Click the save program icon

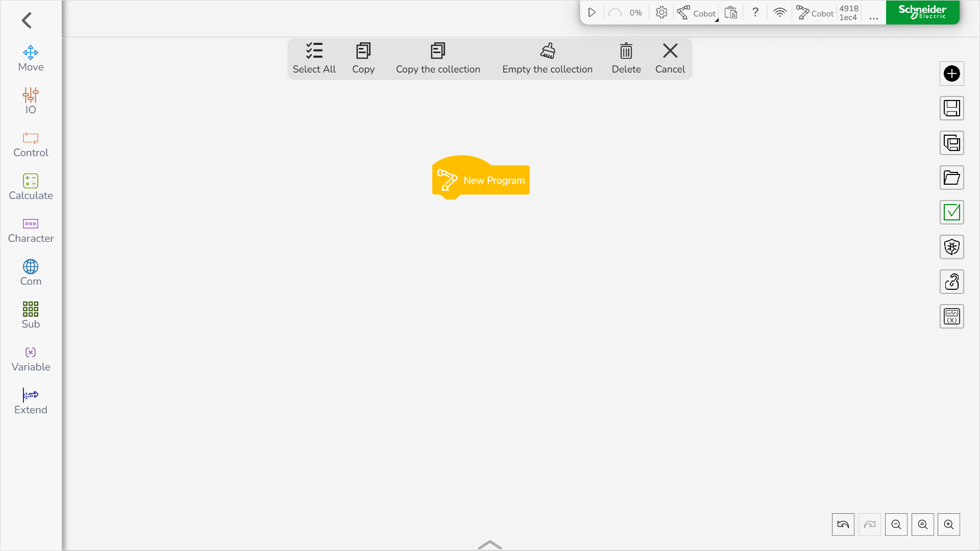(x=951, y=108)
